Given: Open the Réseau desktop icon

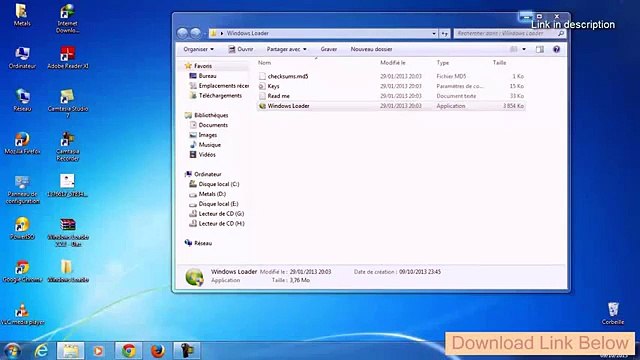Looking at the screenshot, I should tap(22, 100).
